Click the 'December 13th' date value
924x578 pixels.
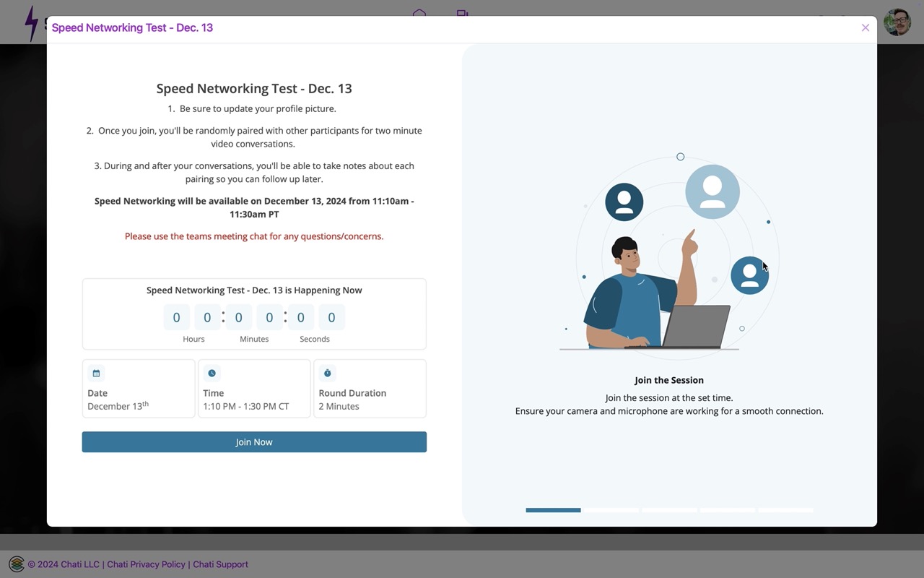coord(118,406)
